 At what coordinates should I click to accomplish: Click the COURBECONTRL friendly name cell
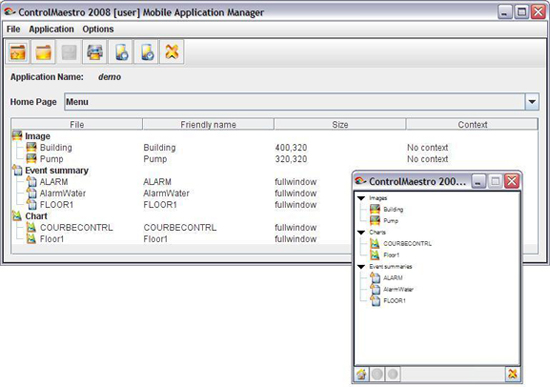pyautogui.click(x=180, y=227)
